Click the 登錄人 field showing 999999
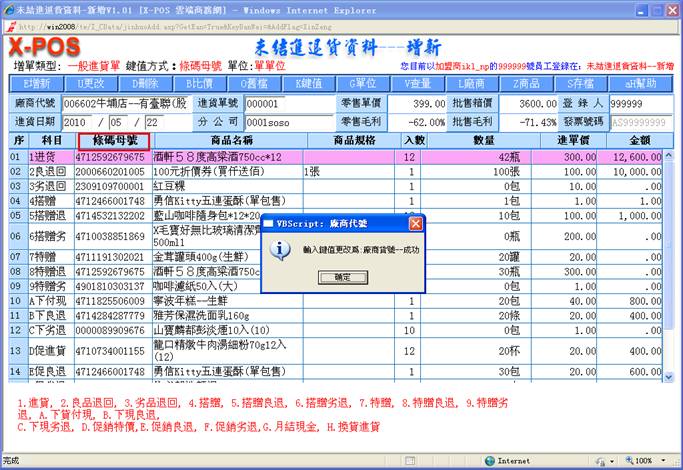Viewport: 683px width, 470px height. [640, 104]
